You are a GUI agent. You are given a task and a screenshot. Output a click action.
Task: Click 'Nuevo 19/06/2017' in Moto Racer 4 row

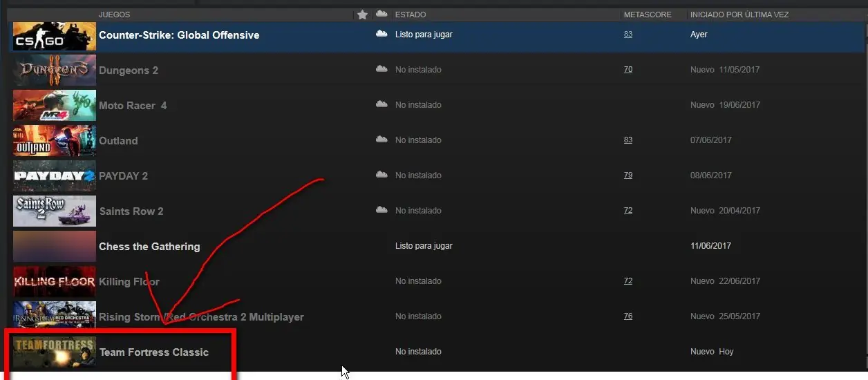[x=725, y=105]
